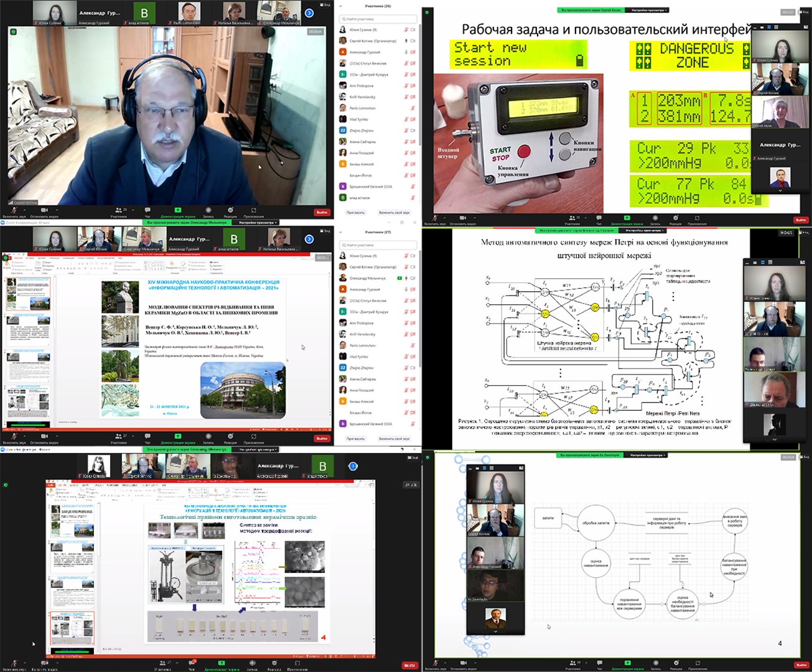The image size is (812, 672).
Task: Click Демонстрация экрана in ceramic samples slide window
Action: 222,664
